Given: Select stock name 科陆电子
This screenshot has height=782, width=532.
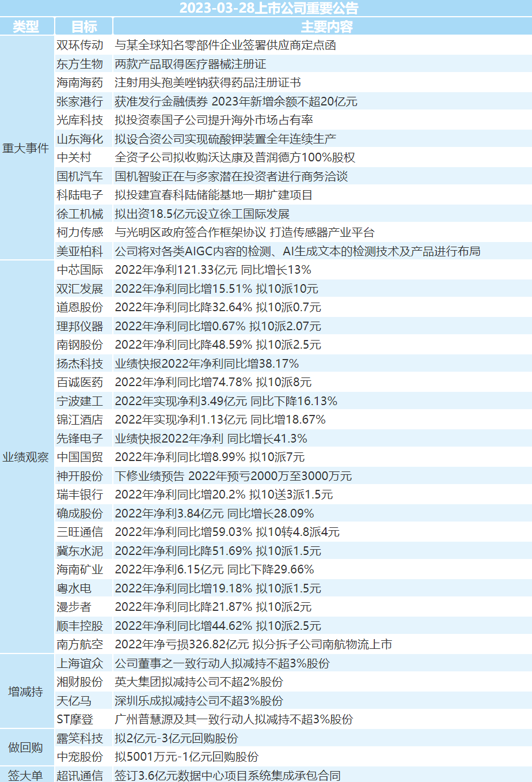Looking at the screenshot, I should point(80,195).
